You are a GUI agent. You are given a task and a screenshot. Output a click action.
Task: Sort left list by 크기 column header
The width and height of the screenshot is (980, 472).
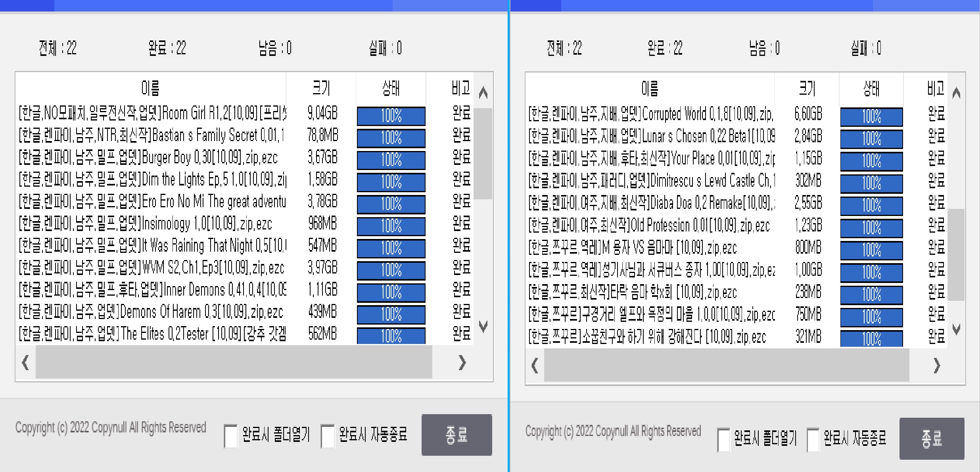[x=321, y=88]
